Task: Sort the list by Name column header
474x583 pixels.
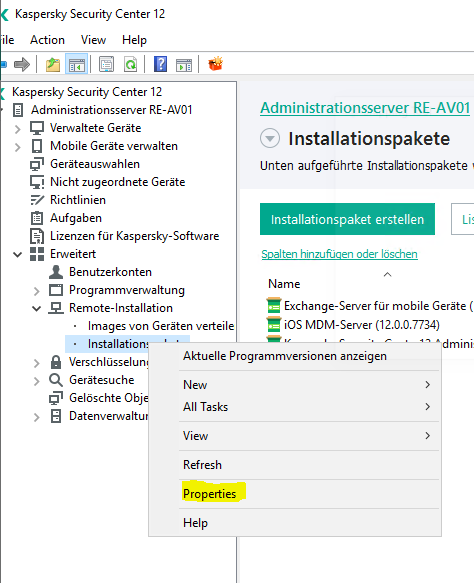Action: 284,284
